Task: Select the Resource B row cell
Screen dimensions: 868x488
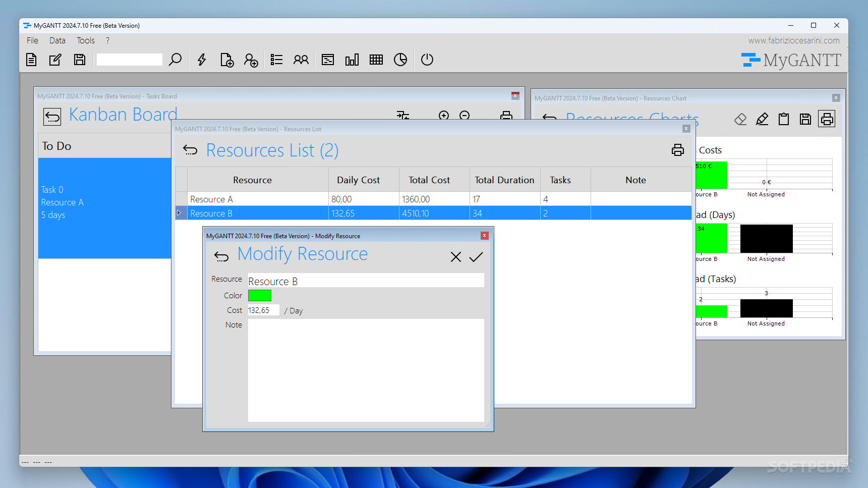Action: coord(258,213)
